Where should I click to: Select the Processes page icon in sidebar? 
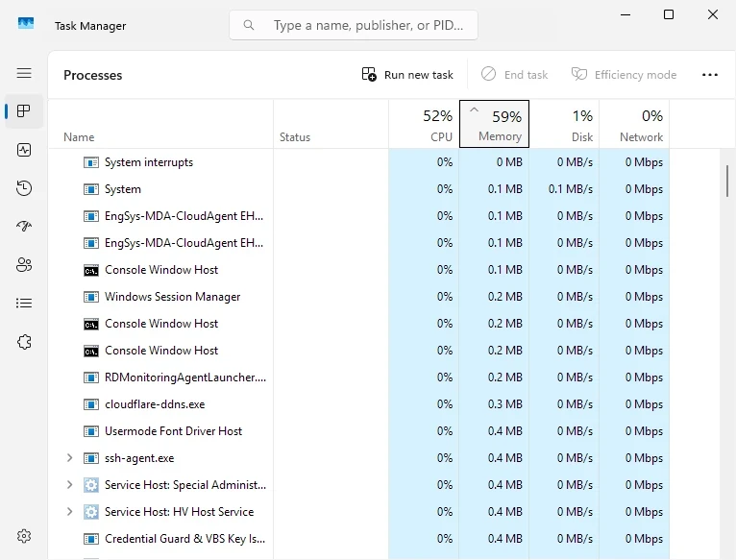tap(24, 111)
